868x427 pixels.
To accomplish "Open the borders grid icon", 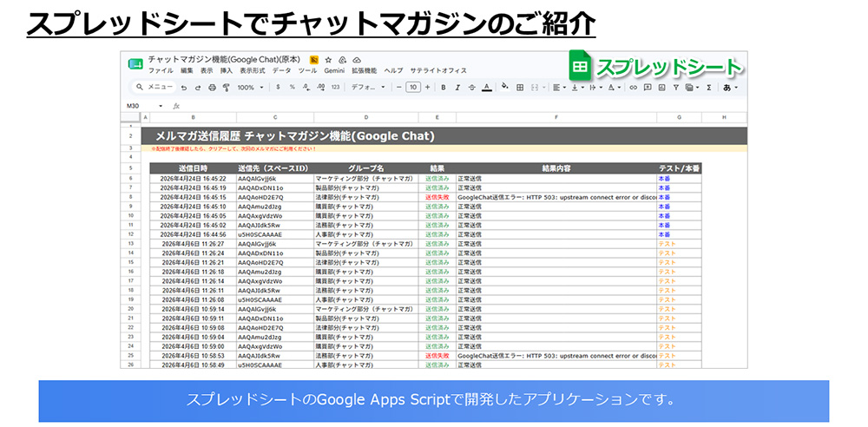I will [x=520, y=87].
